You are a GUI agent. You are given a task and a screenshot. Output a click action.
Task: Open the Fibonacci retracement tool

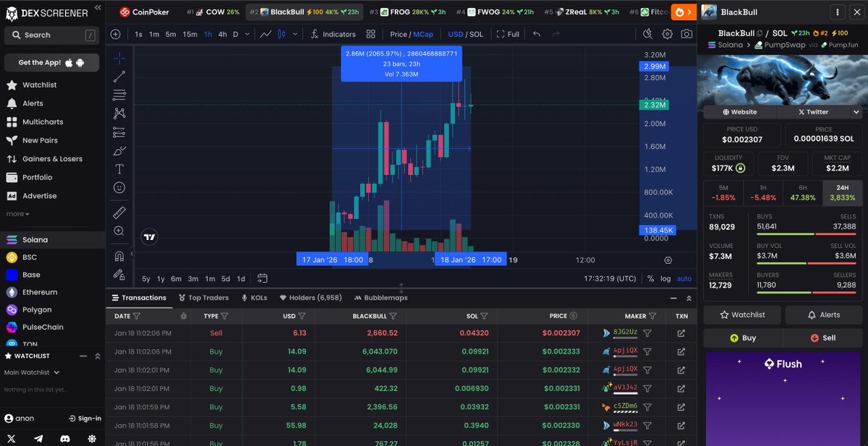pos(119,95)
